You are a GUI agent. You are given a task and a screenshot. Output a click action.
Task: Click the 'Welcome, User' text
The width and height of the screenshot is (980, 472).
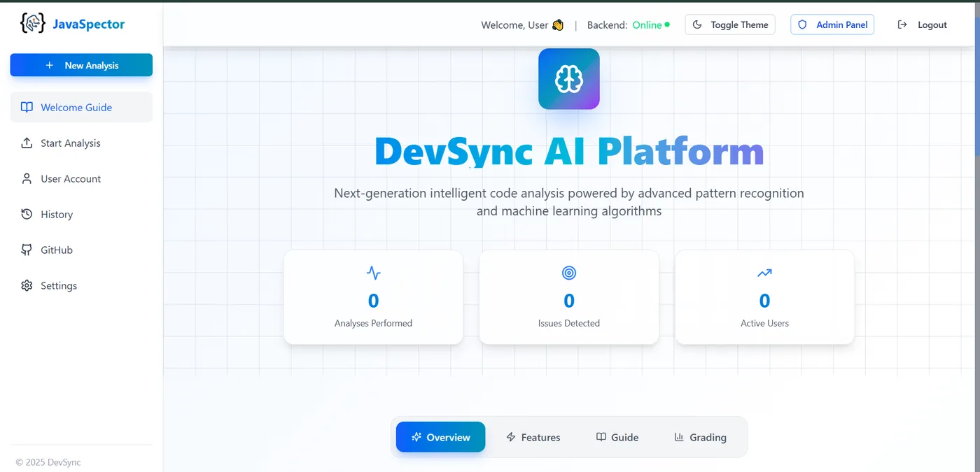click(x=514, y=24)
